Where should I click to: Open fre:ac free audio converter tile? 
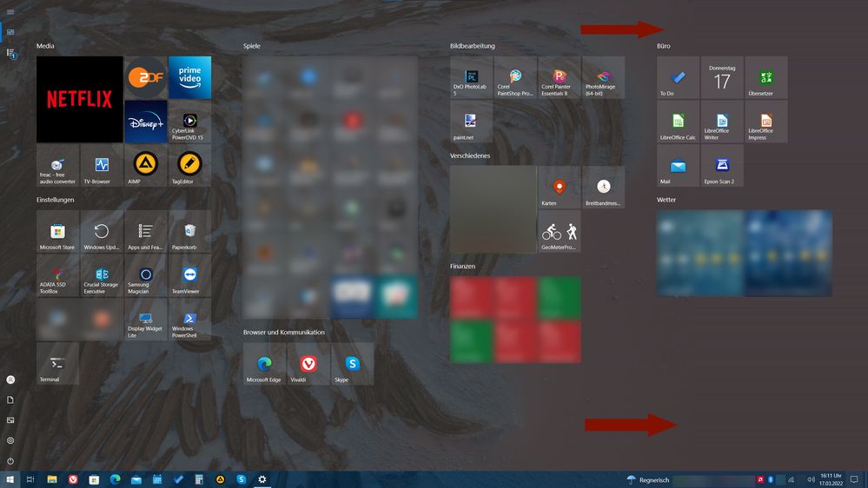tap(57, 166)
